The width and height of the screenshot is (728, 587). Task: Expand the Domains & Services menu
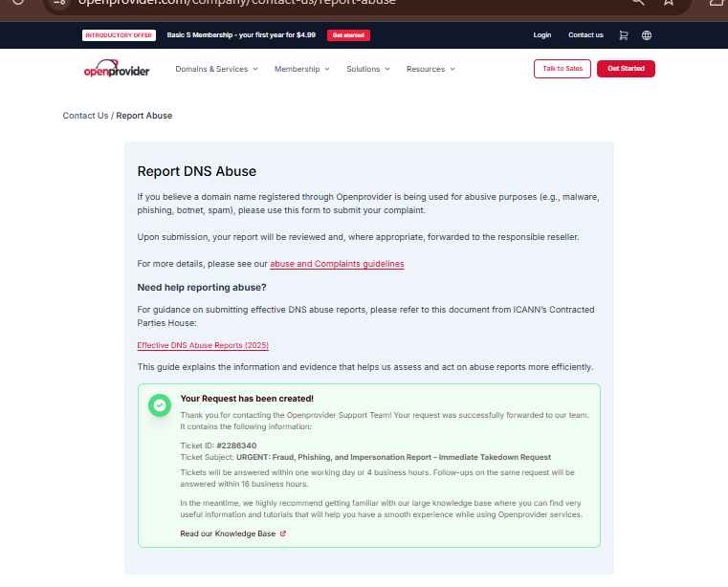tap(216, 69)
